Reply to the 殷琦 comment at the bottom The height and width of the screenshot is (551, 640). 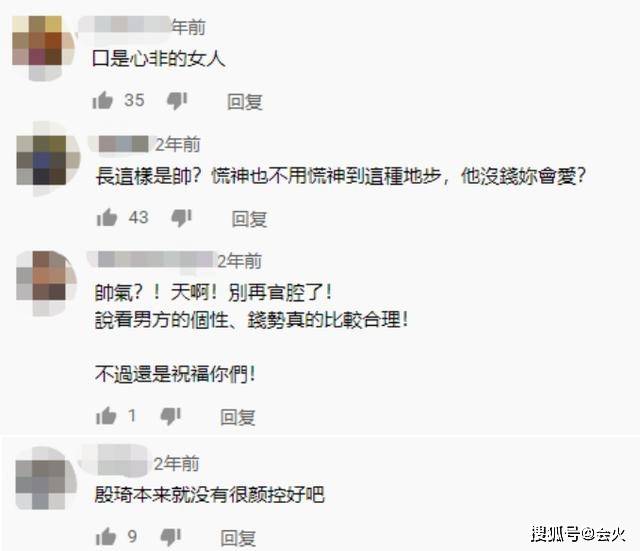click(238, 538)
